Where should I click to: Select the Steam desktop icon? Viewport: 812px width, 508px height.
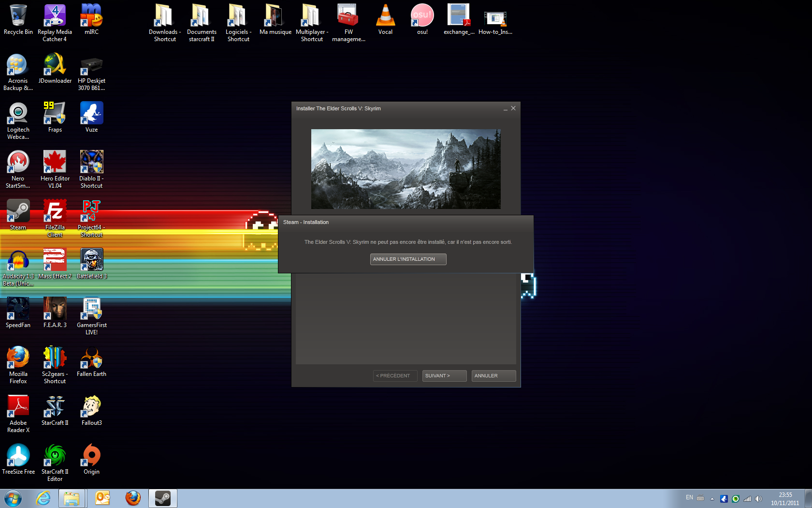point(18,216)
